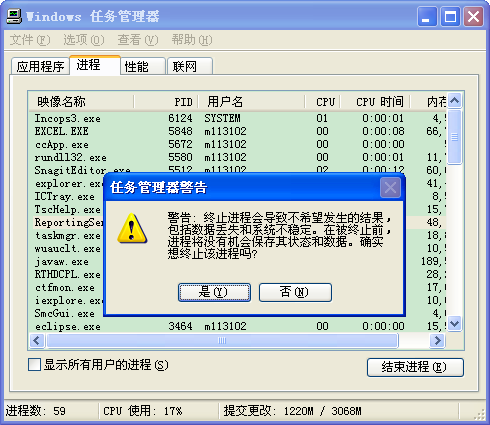Maximize the Task Manager window
The image size is (490, 425).
pyautogui.click(x=450, y=16)
